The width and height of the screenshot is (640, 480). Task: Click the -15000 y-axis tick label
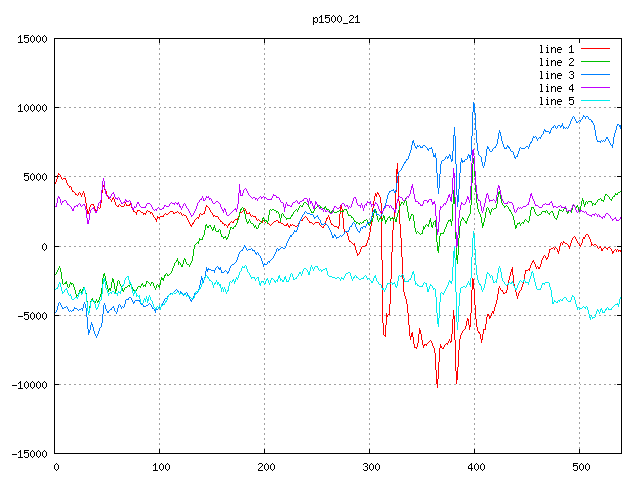(x=29, y=454)
